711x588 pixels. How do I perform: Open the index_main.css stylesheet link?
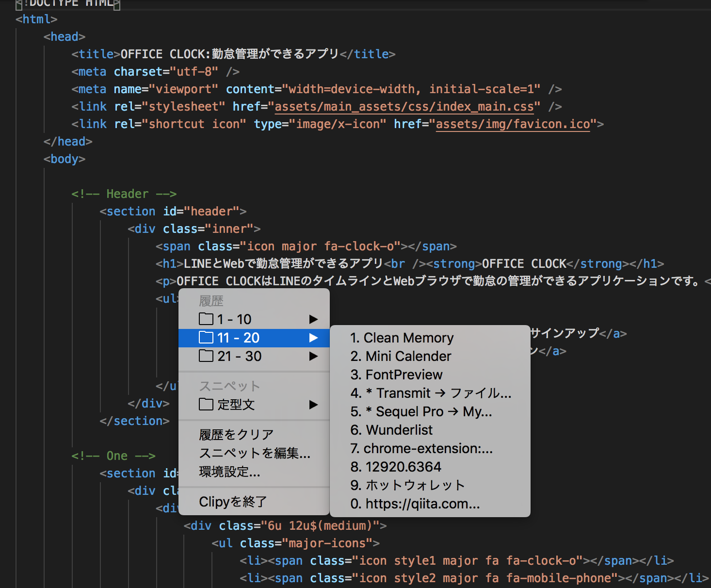404,106
